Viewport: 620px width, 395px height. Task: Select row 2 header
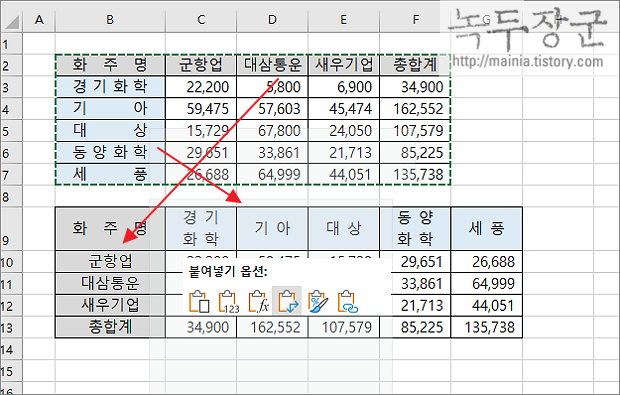(11, 65)
